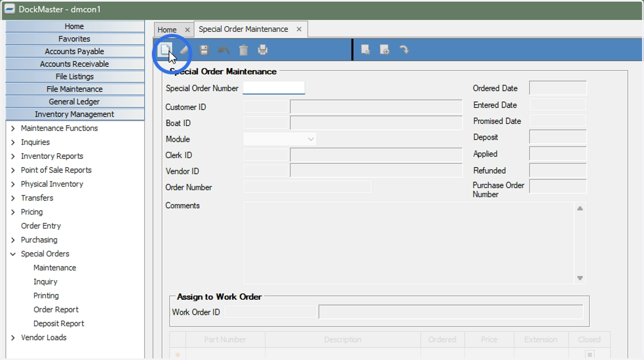The height and width of the screenshot is (360, 644).
Task: Open Deposit Report under Special Orders
Action: [58, 323]
